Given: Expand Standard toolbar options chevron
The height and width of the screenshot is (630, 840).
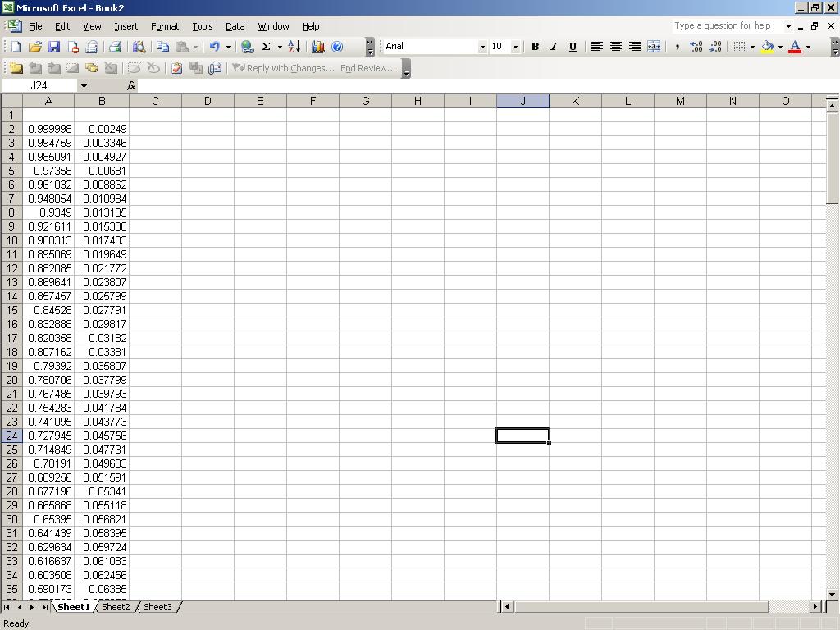Looking at the screenshot, I should [370, 47].
